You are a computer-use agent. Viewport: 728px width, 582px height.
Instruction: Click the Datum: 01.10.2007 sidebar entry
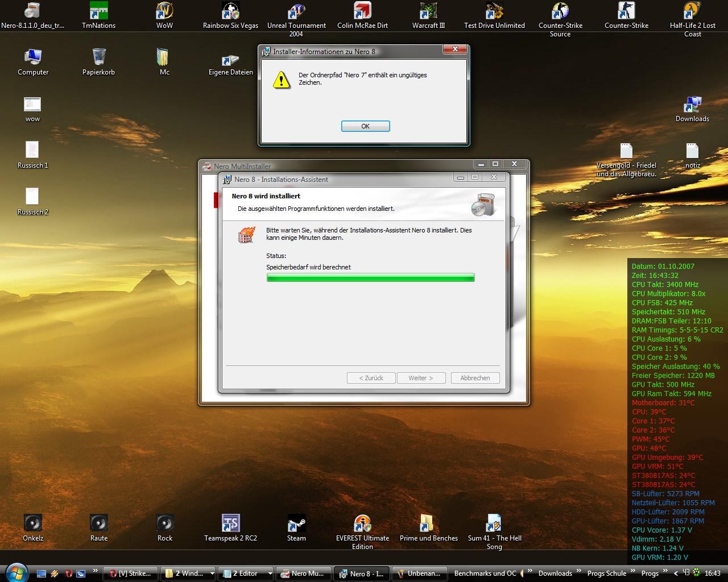(x=663, y=266)
